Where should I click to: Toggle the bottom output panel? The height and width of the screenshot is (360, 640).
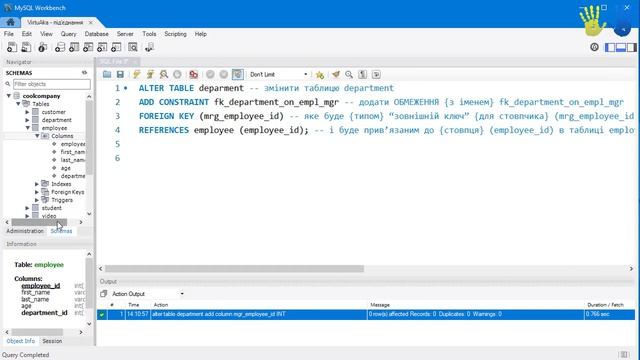point(621,47)
